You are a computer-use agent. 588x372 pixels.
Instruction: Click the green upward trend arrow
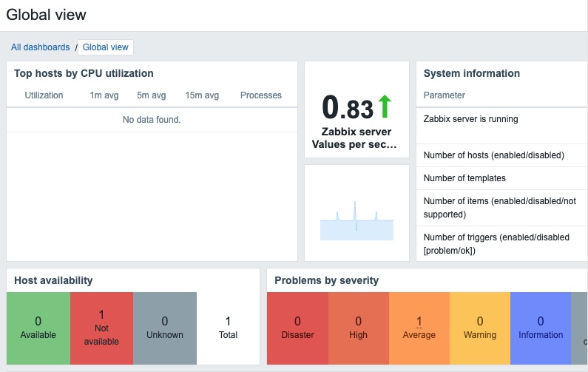pos(385,106)
